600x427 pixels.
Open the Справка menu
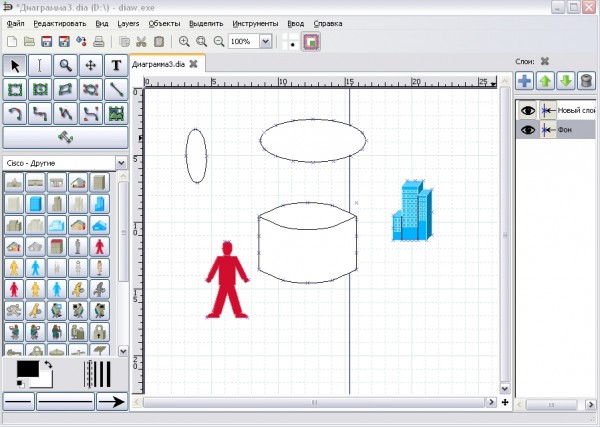pyautogui.click(x=328, y=24)
